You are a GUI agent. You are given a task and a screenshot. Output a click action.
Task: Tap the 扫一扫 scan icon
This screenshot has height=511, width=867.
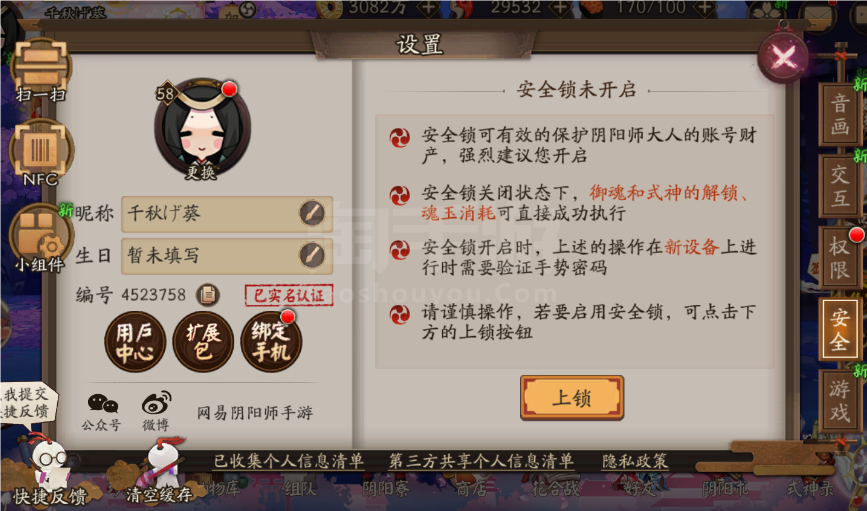(41, 71)
